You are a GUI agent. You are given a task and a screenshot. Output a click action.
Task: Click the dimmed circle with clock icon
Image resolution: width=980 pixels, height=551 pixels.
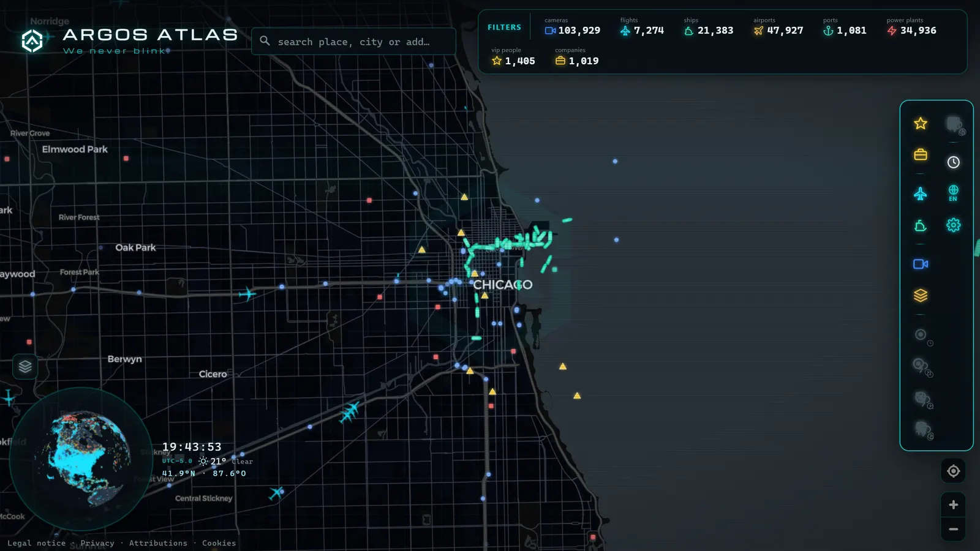click(x=922, y=336)
